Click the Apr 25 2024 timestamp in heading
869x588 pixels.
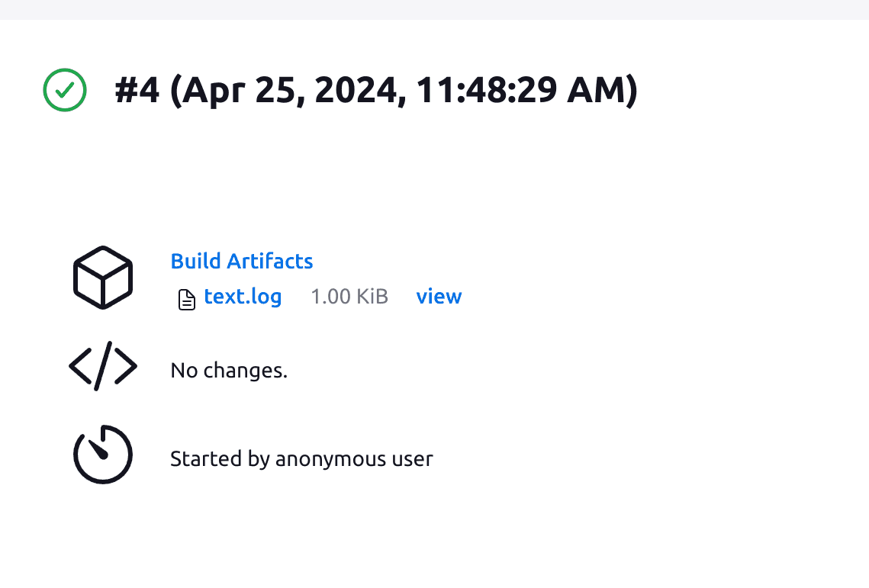(397, 90)
